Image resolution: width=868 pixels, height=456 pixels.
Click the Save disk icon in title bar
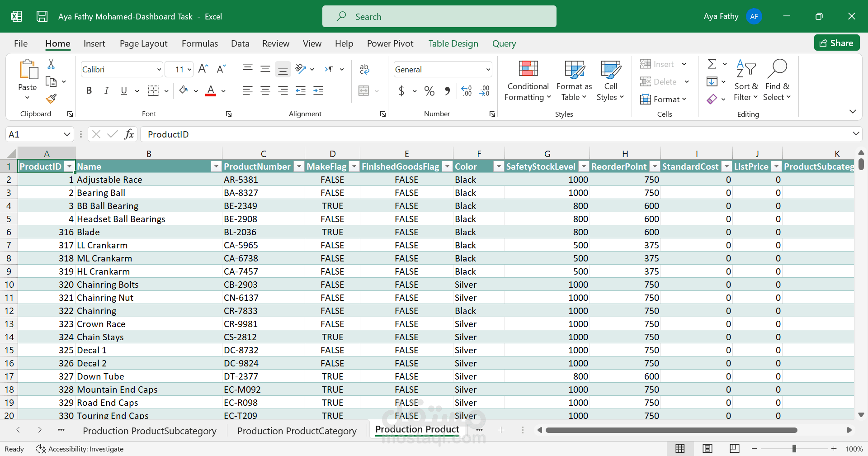pyautogui.click(x=42, y=17)
